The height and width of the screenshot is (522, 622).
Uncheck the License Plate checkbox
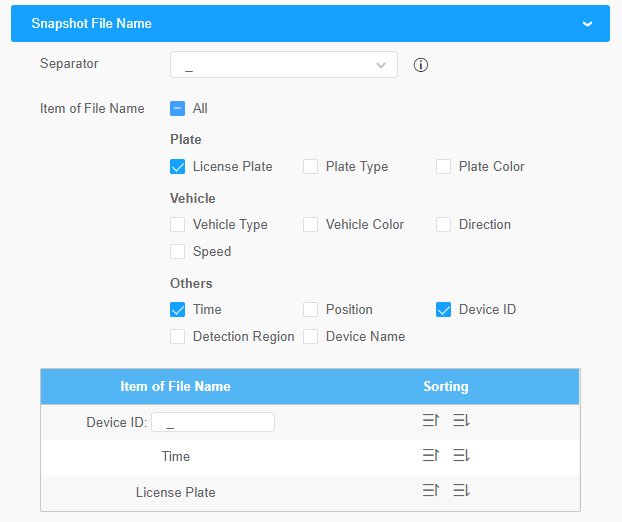[177, 167]
